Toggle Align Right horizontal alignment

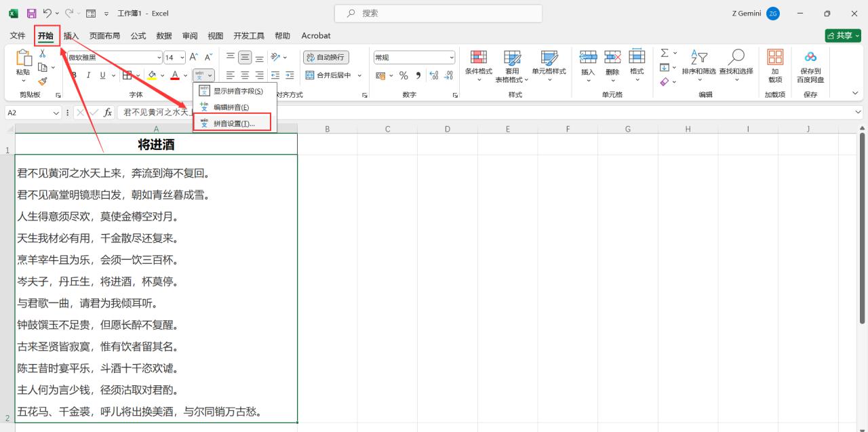tap(260, 75)
